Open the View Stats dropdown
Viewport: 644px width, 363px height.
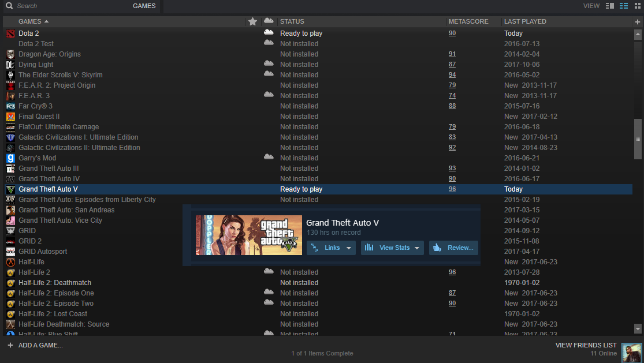pos(392,248)
